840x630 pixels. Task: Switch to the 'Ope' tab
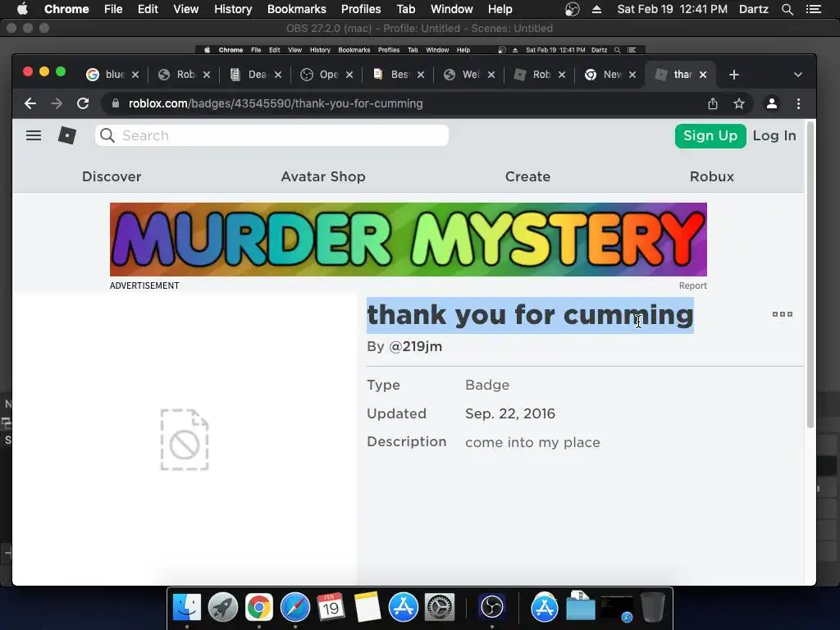320,75
